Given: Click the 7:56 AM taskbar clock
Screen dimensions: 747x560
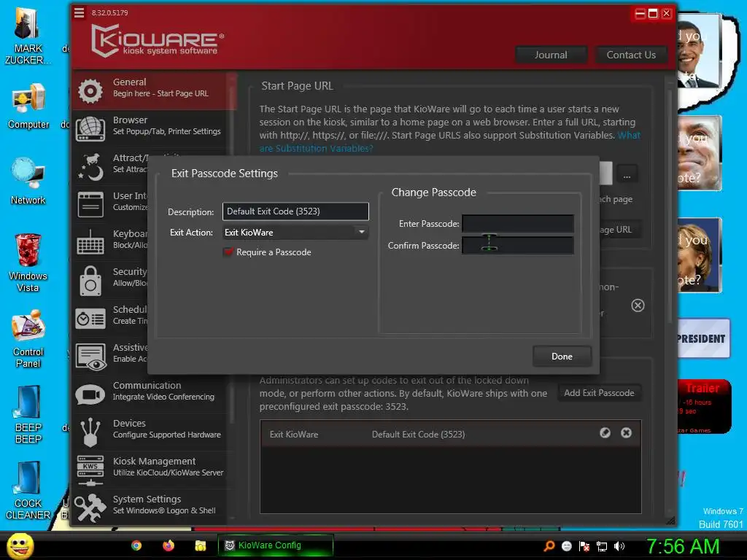Looking at the screenshot, I should coord(682,546).
